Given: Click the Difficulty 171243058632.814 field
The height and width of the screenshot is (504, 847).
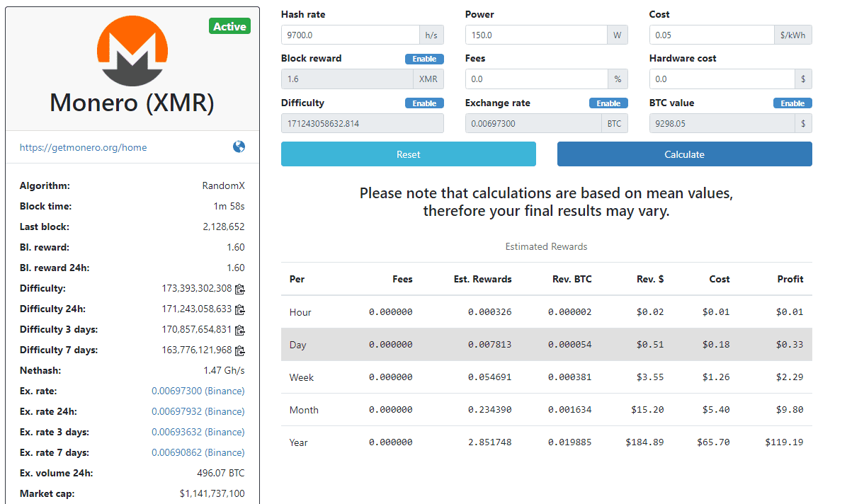Looking at the screenshot, I should [x=363, y=123].
